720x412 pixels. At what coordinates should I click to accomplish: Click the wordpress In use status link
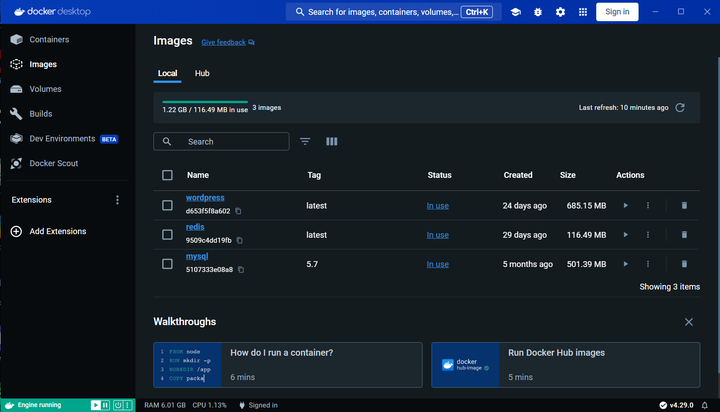(x=438, y=206)
